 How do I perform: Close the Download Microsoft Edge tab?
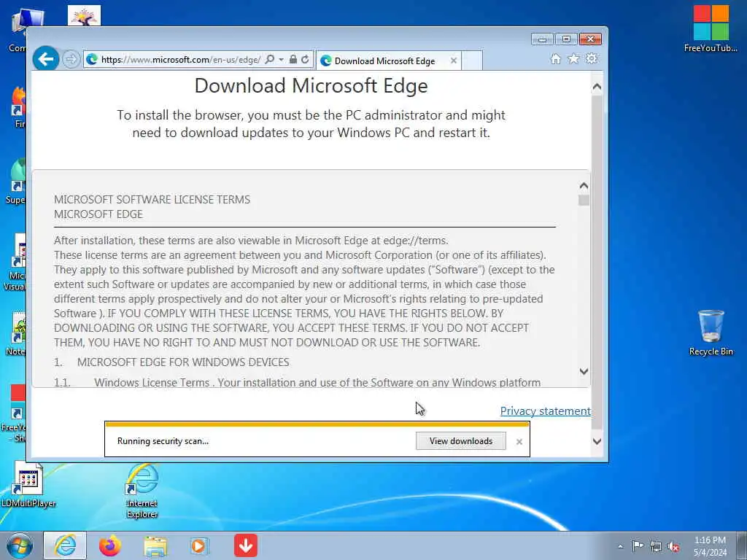(454, 61)
